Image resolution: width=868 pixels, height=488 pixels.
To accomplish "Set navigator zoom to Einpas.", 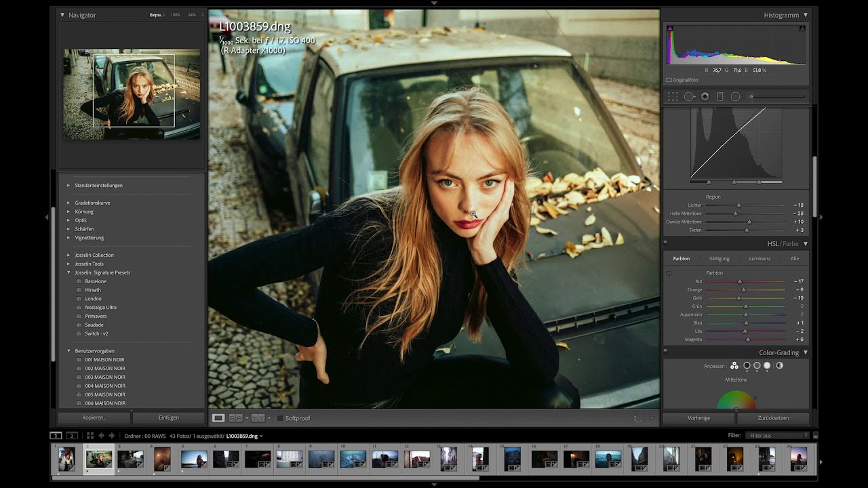I will coord(157,15).
